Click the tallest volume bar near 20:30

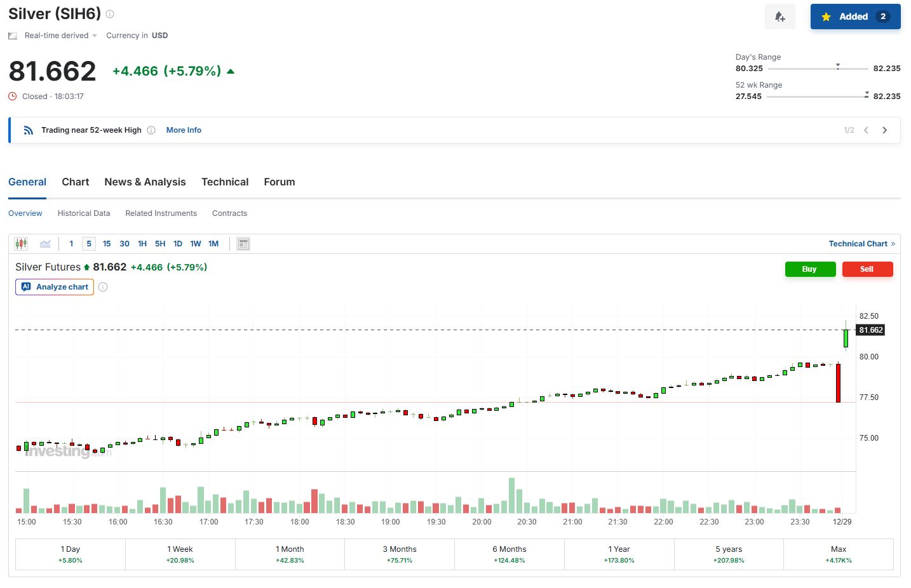pyautogui.click(x=511, y=495)
